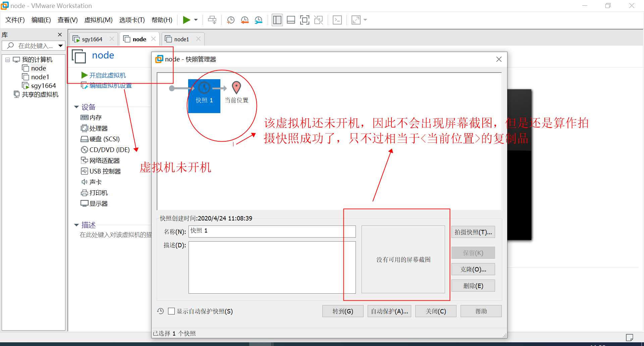Image resolution: width=644 pixels, height=346 pixels.
Task: Enable 显示自动保护快照(S) checkbox
Action: pos(171,311)
